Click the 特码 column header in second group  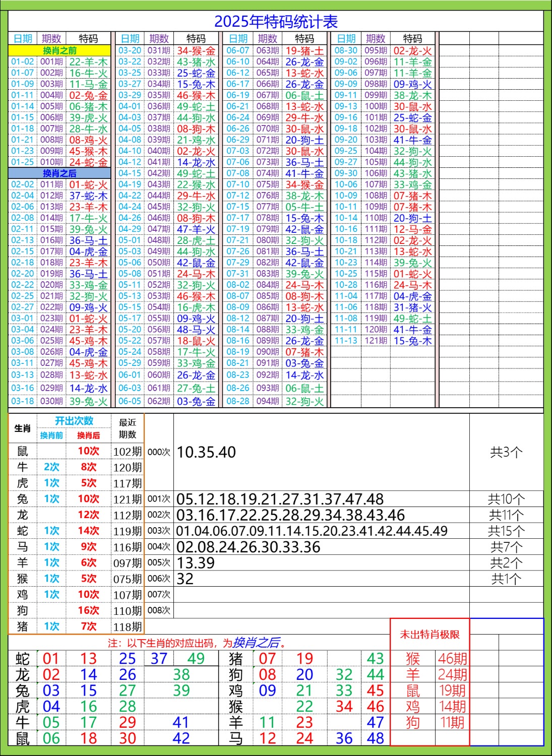pos(194,37)
